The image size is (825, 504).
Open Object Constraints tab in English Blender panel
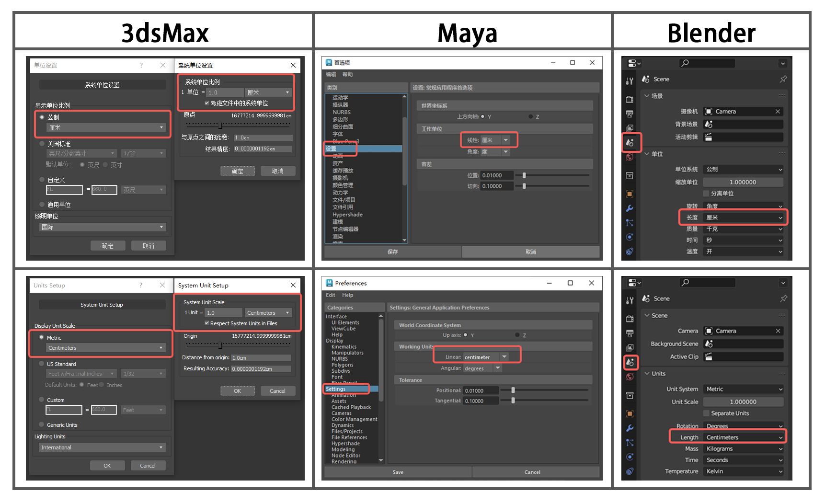tap(630, 471)
